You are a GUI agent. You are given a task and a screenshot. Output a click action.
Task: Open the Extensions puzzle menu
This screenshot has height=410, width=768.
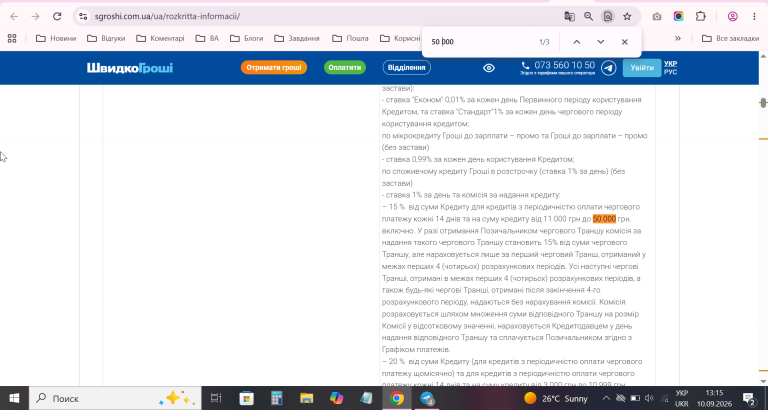tap(700, 16)
